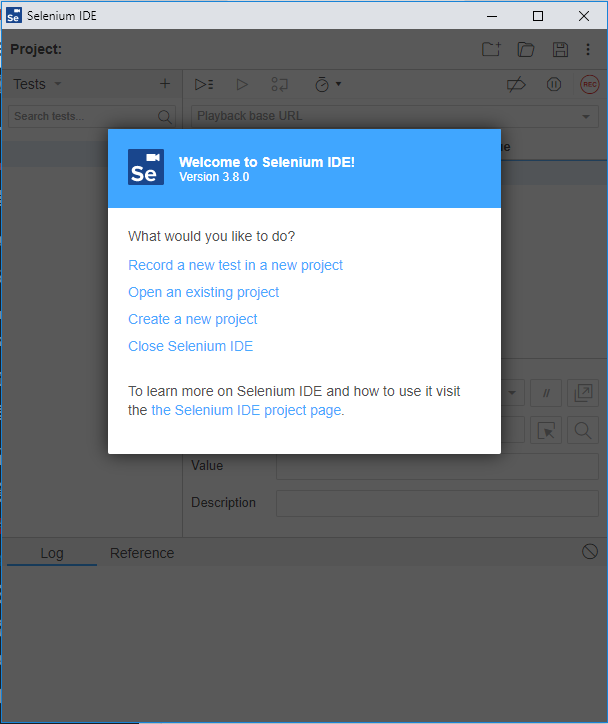Click Record a new test in a new project
Viewport: 608px width, 724px height.
[x=235, y=265]
